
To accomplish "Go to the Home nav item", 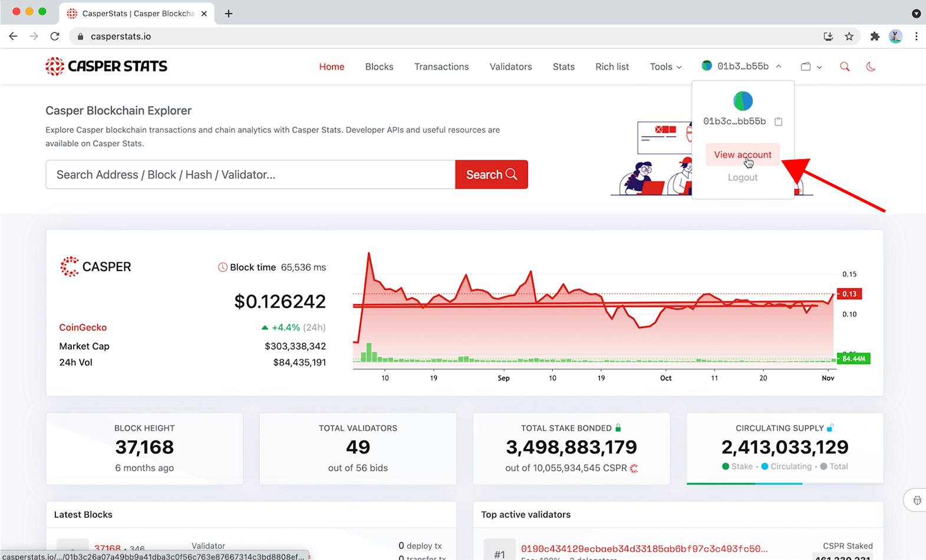I will click(332, 67).
